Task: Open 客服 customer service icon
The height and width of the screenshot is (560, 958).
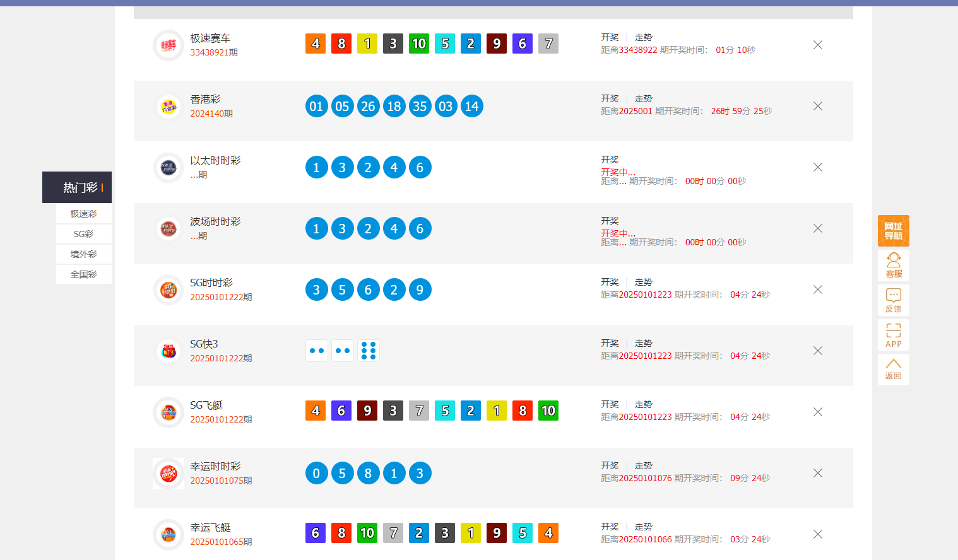Action: click(893, 265)
